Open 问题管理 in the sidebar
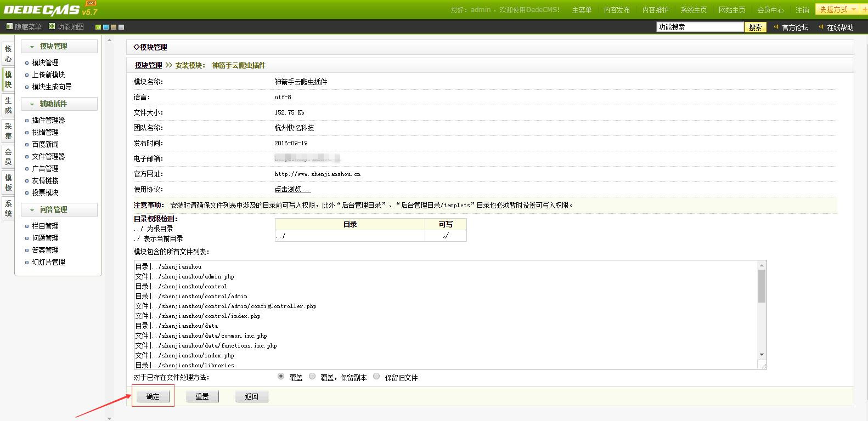Screen dimensions: 868x421 point(45,238)
